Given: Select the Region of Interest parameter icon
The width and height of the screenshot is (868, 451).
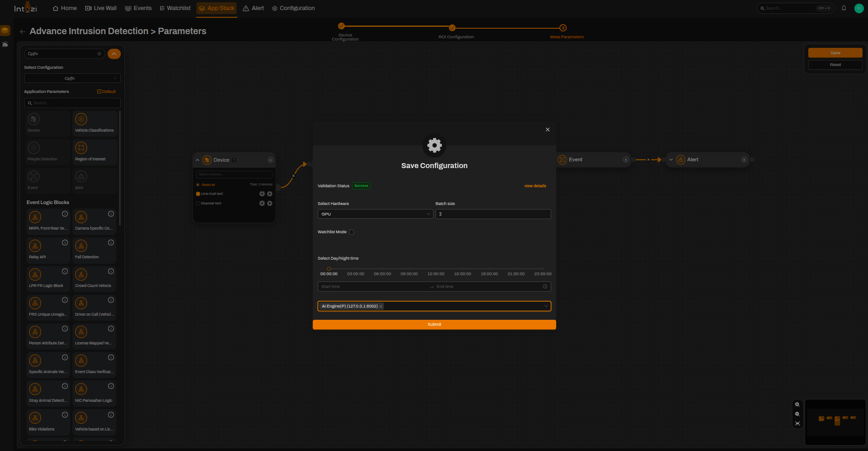Looking at the screenshot, I should pyautogui.click(x=81, y=148).
